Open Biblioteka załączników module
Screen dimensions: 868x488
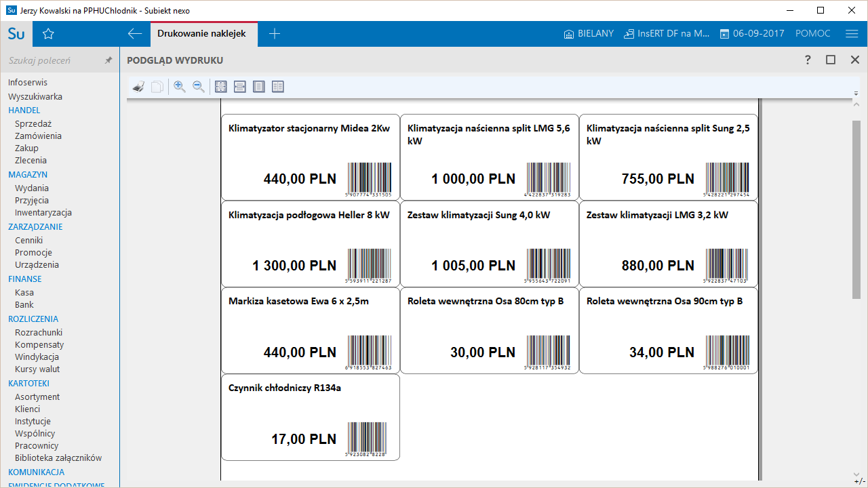[58, 458]
